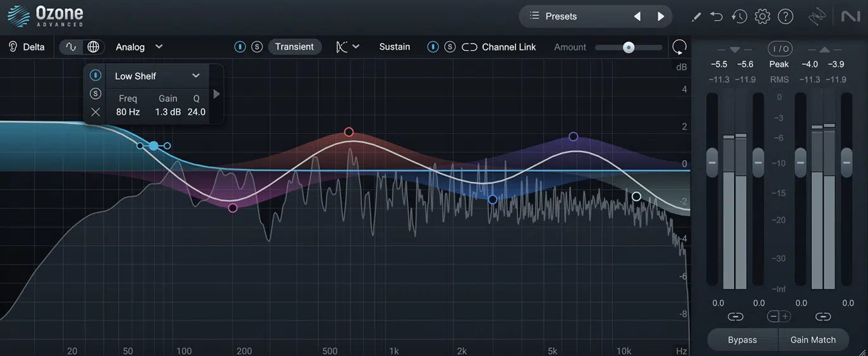Toggle Sustain power enable button
Image resolution: width=868 pixels, height=356 pixels.
[x=433, y=47]
